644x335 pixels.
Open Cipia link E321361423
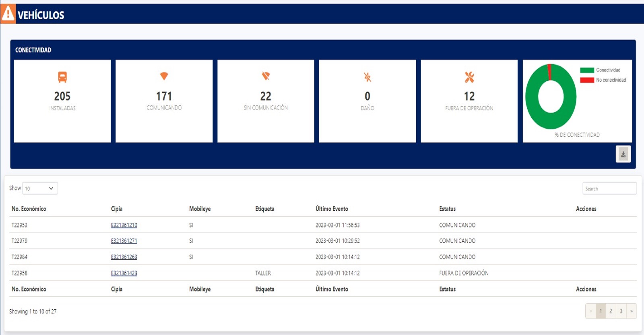(124, 273)
